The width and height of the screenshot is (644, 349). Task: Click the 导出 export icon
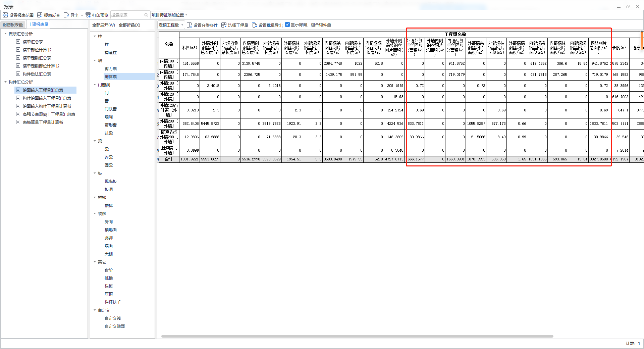tap(66, 15)
